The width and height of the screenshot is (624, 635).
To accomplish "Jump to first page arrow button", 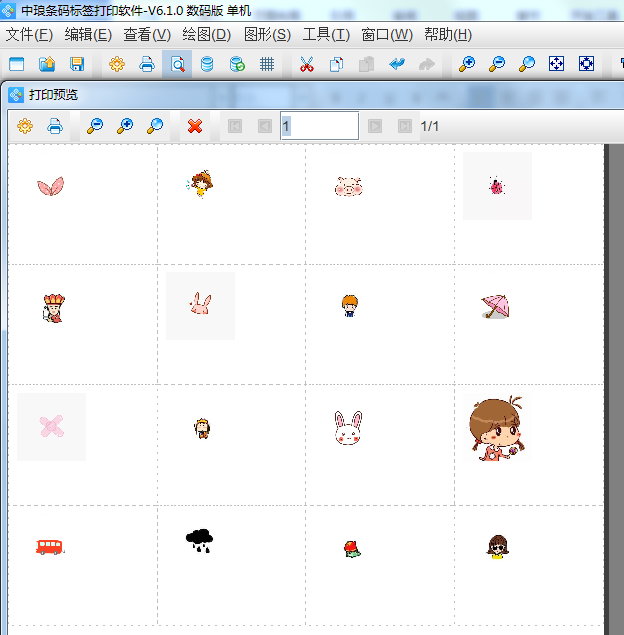I will click(x=235, y=126).
